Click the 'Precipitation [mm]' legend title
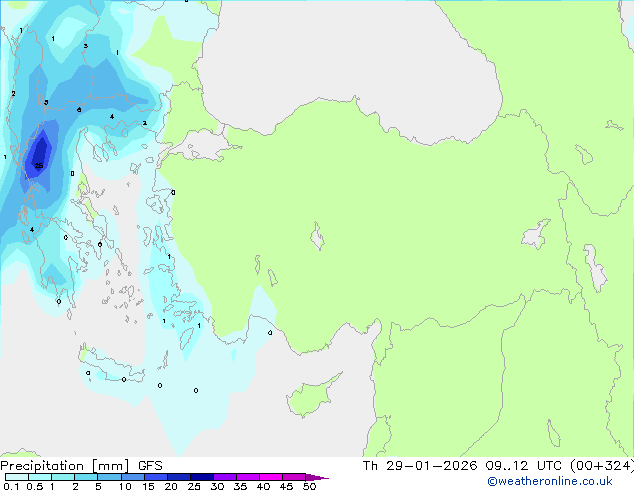The image size is (634, 490). 64,466
